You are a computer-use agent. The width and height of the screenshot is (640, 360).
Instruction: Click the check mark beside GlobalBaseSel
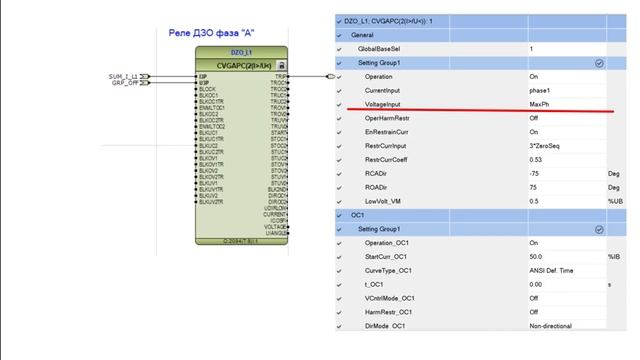point(339,49)
